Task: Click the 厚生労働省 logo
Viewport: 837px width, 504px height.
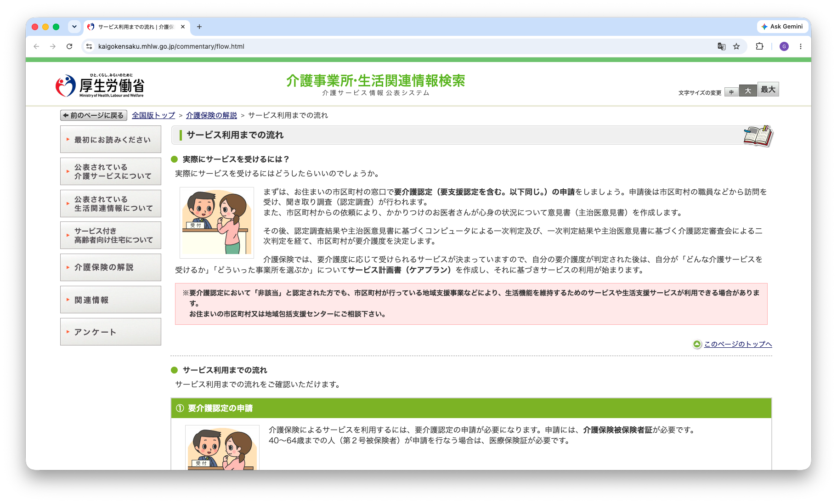Action: click(100, 85)
